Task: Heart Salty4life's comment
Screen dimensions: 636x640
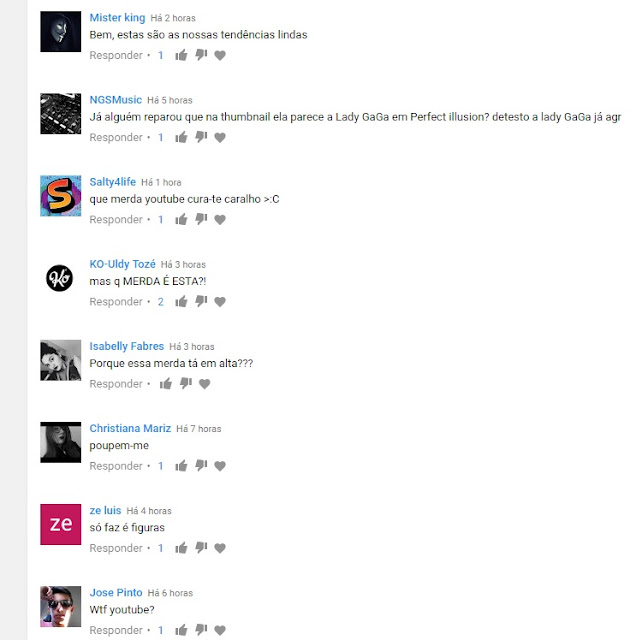Action: tap(220, 220)
